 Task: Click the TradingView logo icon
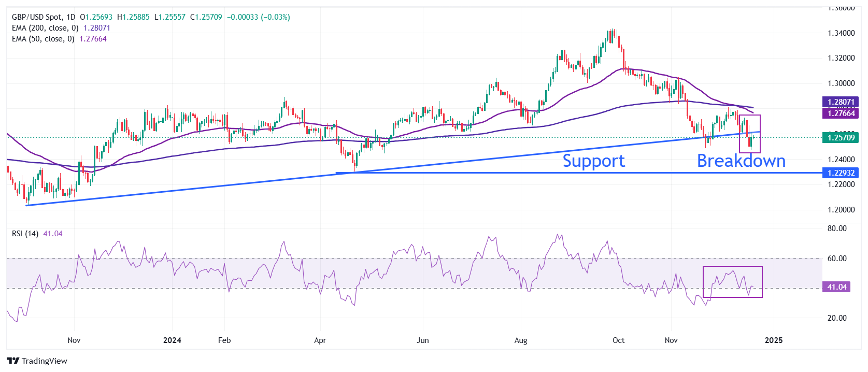[13, 361]
